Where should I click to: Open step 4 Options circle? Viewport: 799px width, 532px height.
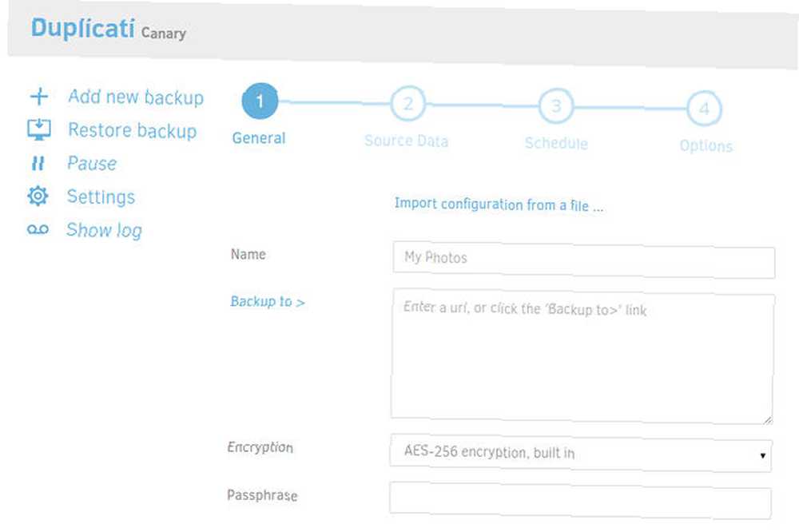click(x=704, y=109)
